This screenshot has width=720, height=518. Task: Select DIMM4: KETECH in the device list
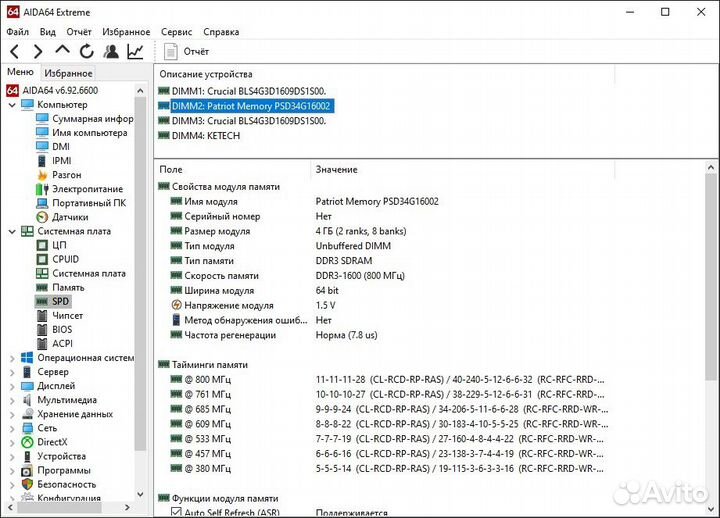tap(205, 136)
